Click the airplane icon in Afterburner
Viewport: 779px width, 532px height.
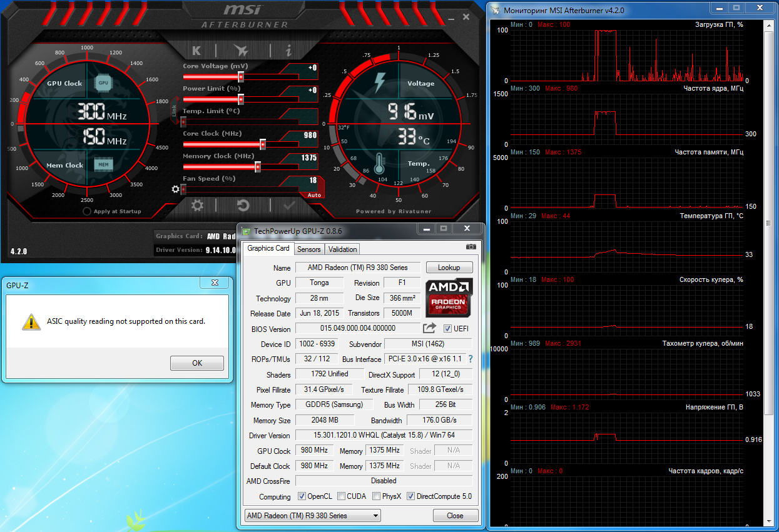241,51
